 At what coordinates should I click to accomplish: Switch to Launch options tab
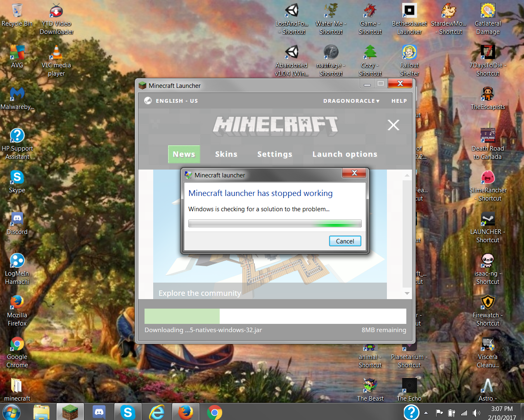tap(345, 154)
